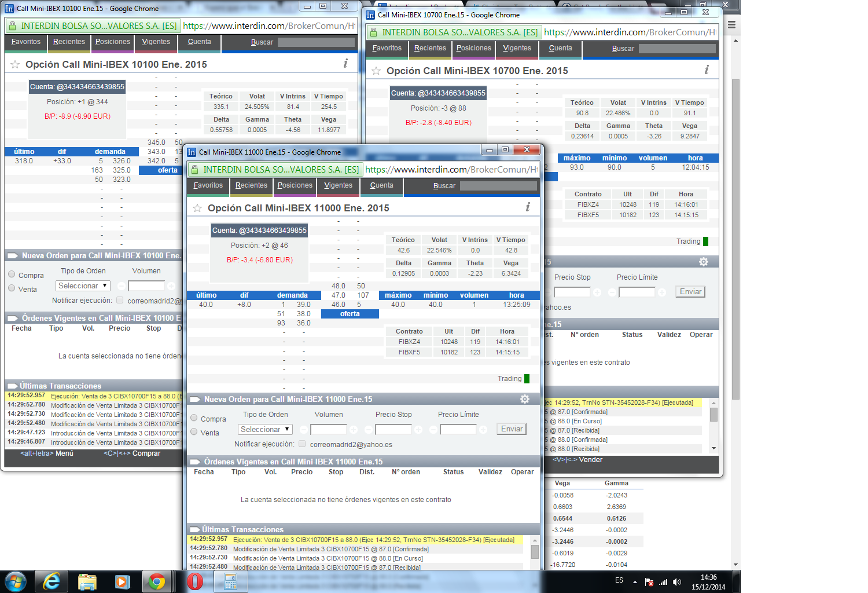This screenshot has height=593, width=868.
Task: Tick Notificar ejecución checkbox in 11000 window
Action: (302, 444)
